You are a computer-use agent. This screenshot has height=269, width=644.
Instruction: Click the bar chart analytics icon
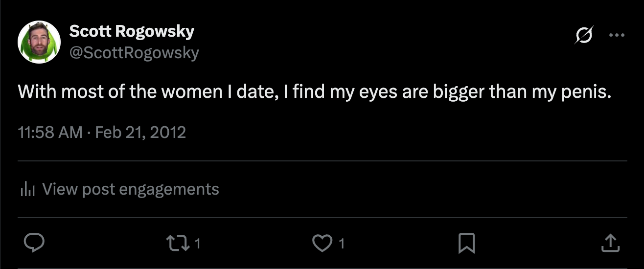(27, 189)
